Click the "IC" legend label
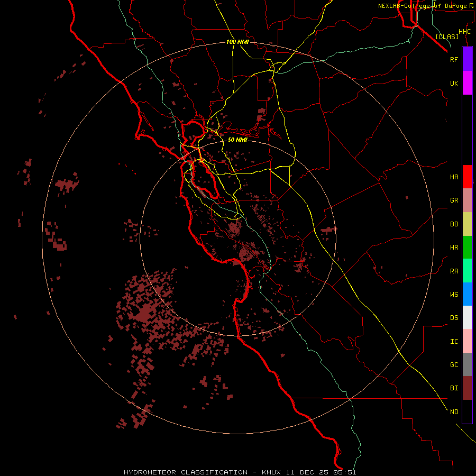This screenshot has width=476, height=476. click(454, 342)
